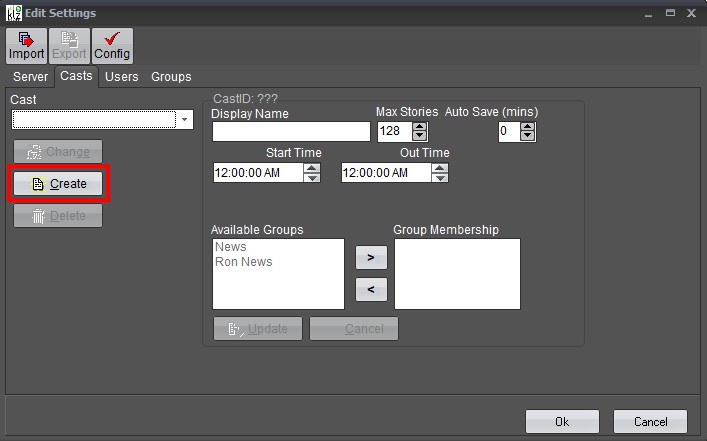The width and height of the screenshot is (707, 441).
Task: Decrement Out Time with down arrow
Action: click(440, 178)
